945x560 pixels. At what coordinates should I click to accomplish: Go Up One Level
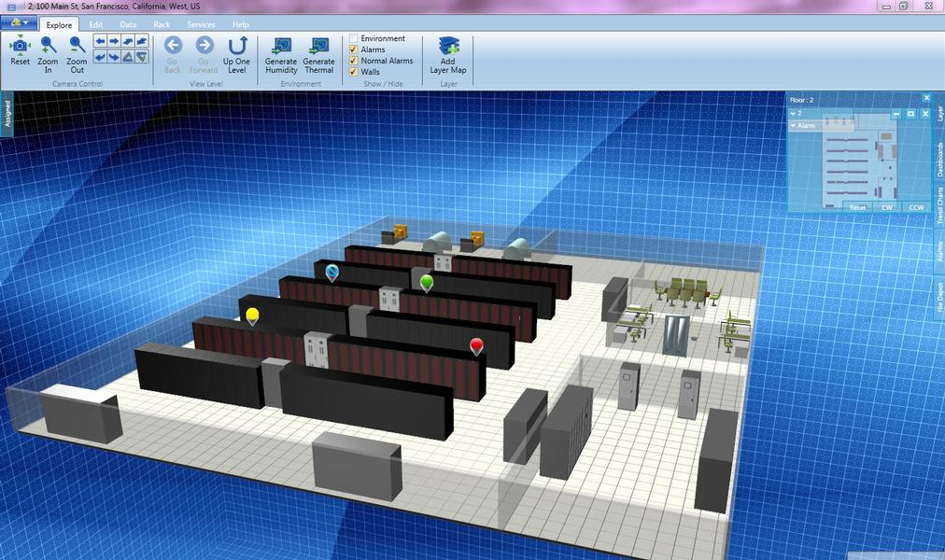pos(237,46)
